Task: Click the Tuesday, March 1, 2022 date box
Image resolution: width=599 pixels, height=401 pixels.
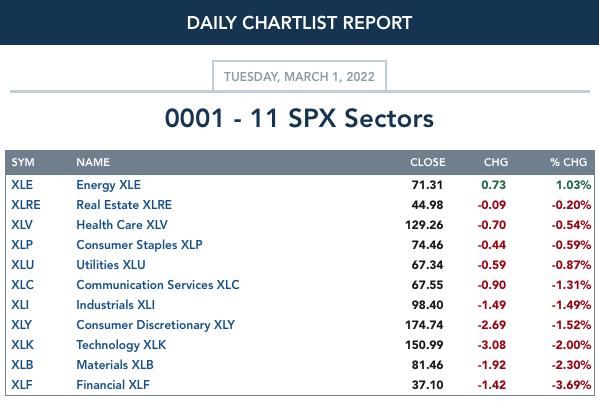Action: pos(299,76)
